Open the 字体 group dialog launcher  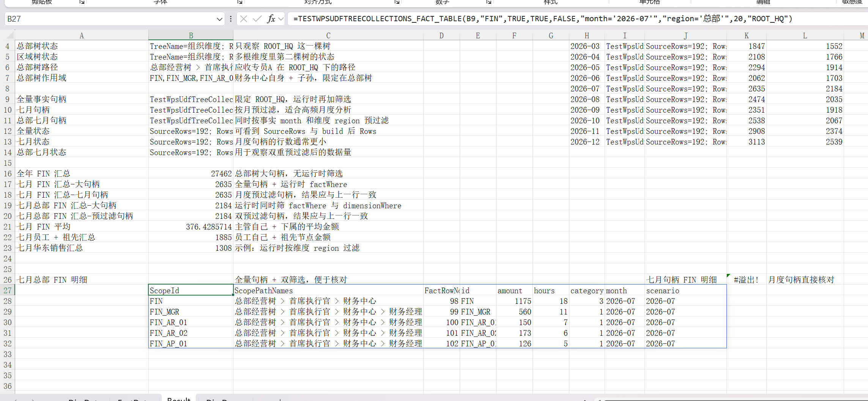[x=239, y=2]
